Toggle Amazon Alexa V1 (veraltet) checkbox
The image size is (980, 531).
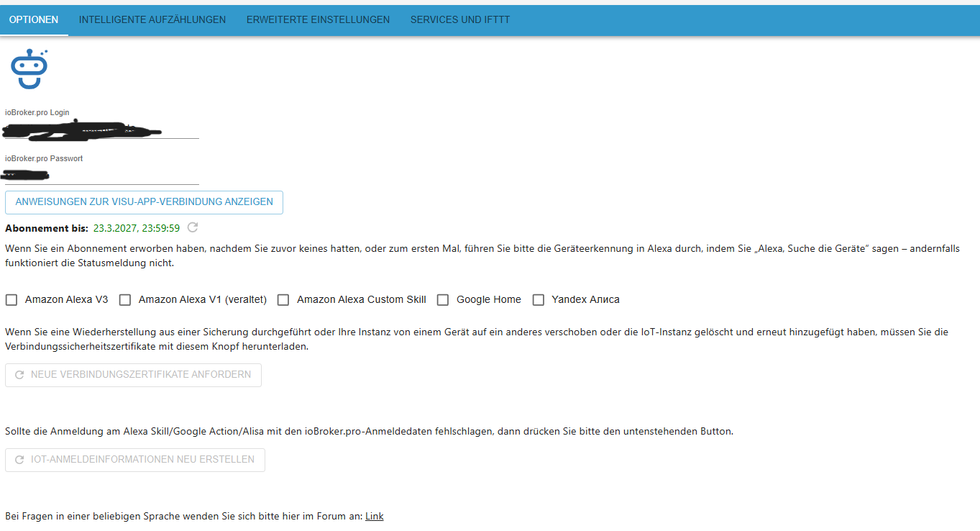pos(125,300)
